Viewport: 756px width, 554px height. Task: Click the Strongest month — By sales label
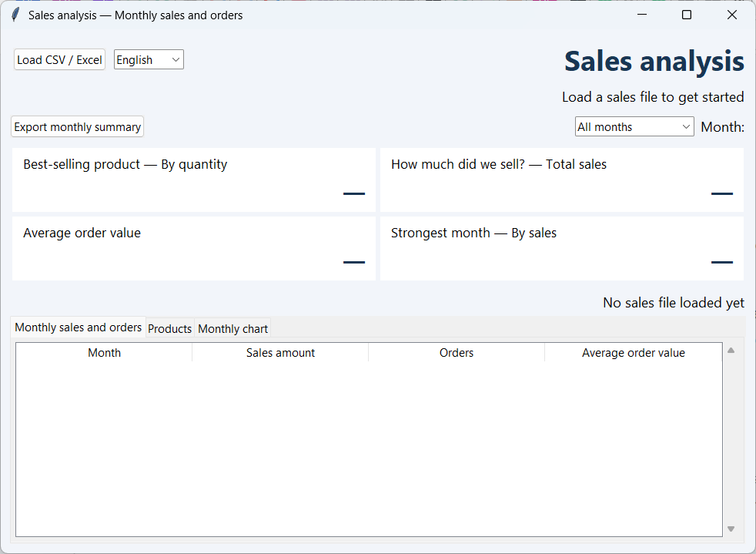pos(473,233)
